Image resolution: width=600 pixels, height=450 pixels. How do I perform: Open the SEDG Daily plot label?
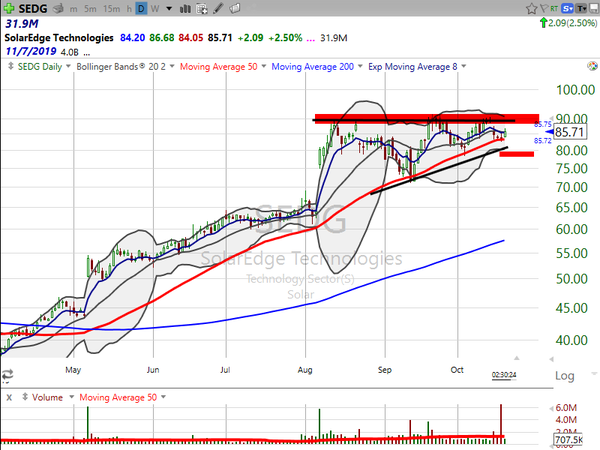click(x=40, y=67)
